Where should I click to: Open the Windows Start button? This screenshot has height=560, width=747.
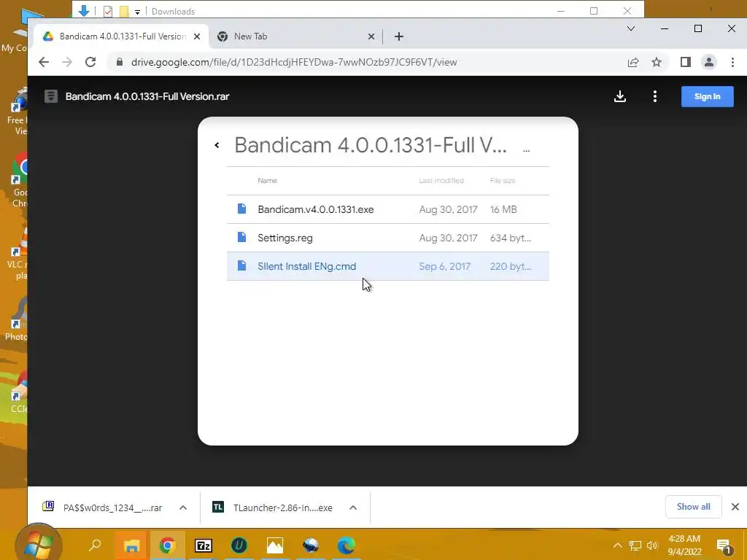pos(39,544)
